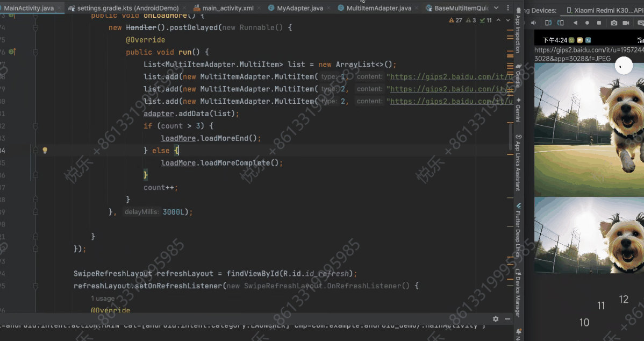The height and width of the screenshot is (341, 644).
Task: Open the Gemini tool window
Action: 518,109
